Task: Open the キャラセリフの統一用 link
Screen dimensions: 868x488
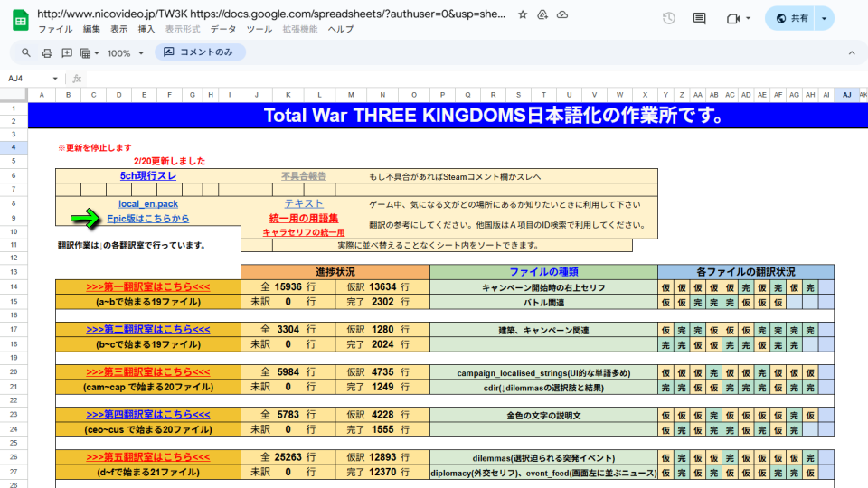Action: click(x=304, y=232)
